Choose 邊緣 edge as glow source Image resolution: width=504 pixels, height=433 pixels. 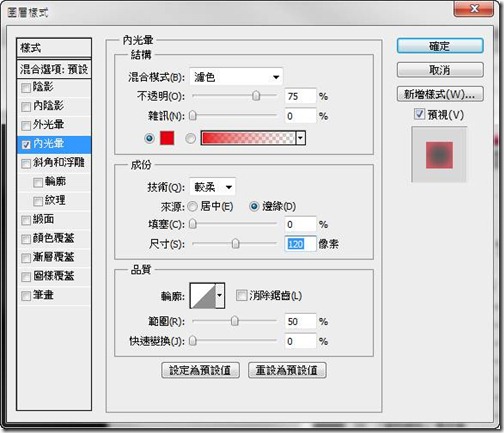click(x=254, y=207)
